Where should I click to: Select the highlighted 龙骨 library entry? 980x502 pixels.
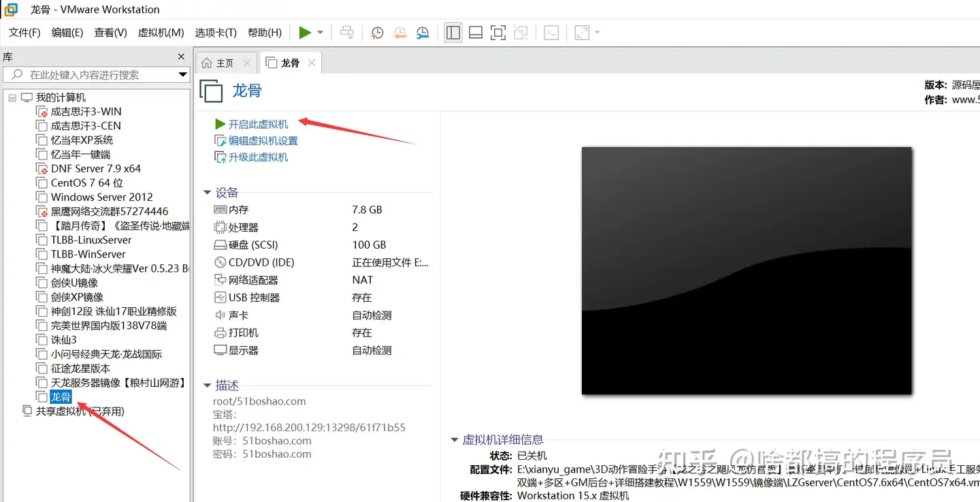point(61,397)
